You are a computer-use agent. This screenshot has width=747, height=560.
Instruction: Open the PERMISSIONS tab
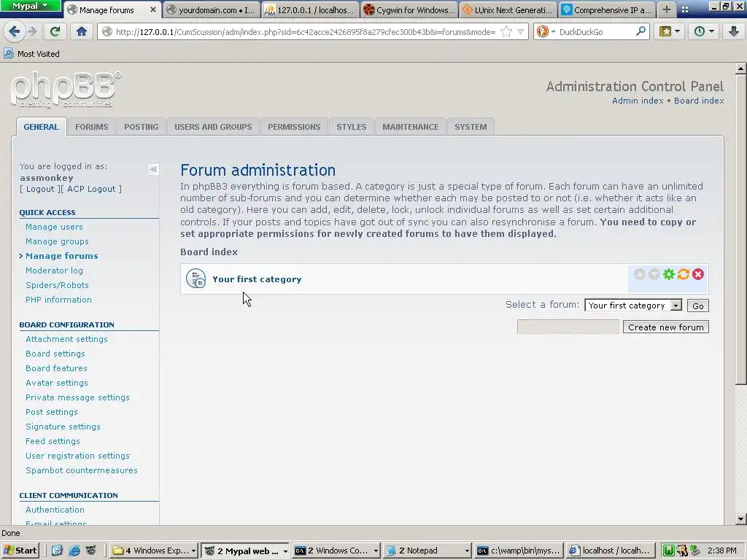coord(294,127)
